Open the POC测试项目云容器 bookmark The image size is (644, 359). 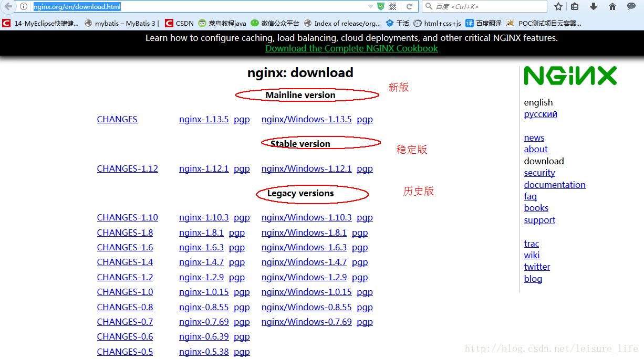click(x=544, y=23)
